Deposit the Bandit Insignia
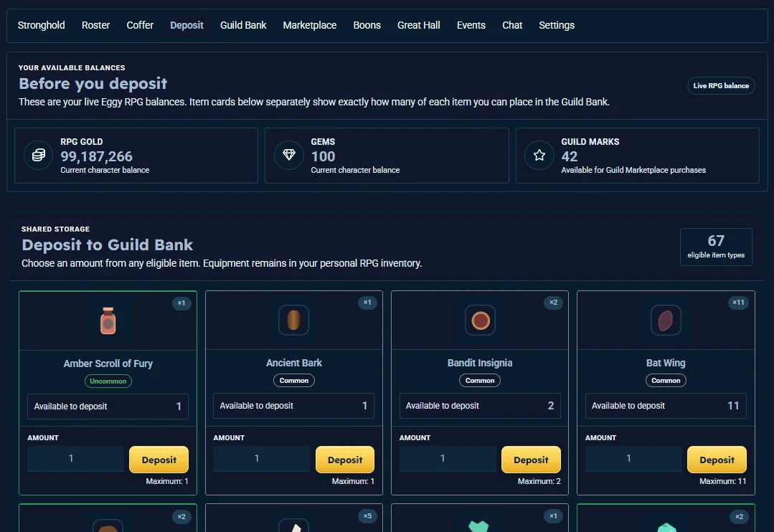Image resolution: width=774 pixels, height=532 pixels. click(531, 460)
